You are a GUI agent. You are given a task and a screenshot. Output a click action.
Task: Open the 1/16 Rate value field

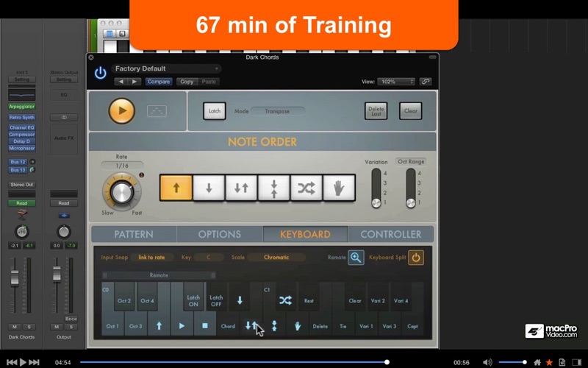[122, 166]
